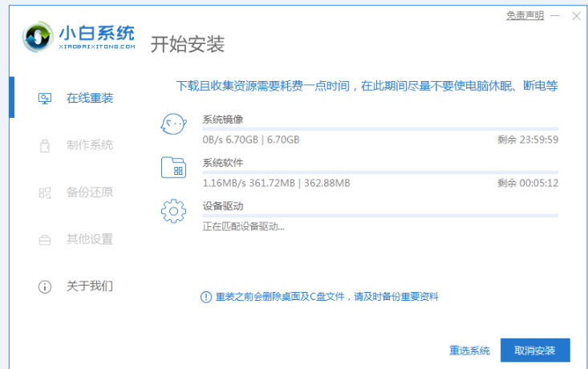Click the 小白系统 logo icon
The height and width of the screenshot is (369, 588).
click(36, 35)
